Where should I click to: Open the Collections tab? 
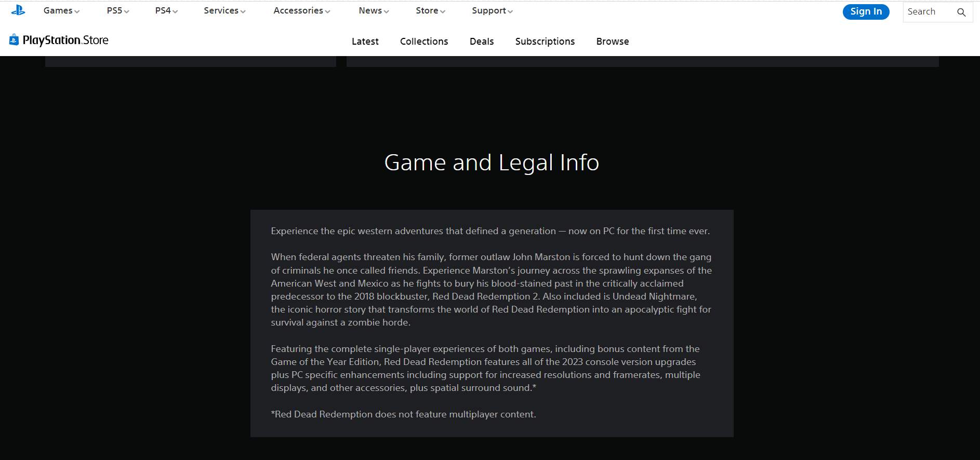click(424, 42)
